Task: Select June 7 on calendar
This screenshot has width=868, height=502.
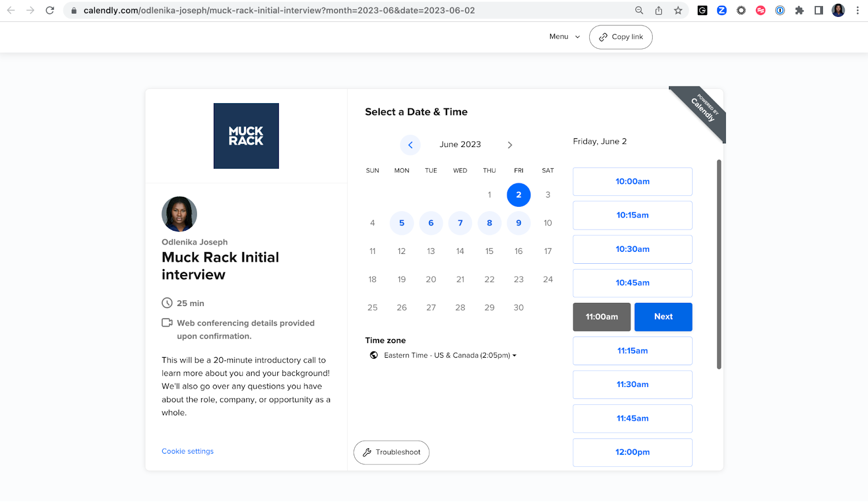Action: pyautogui.click(x=460, y=223)
